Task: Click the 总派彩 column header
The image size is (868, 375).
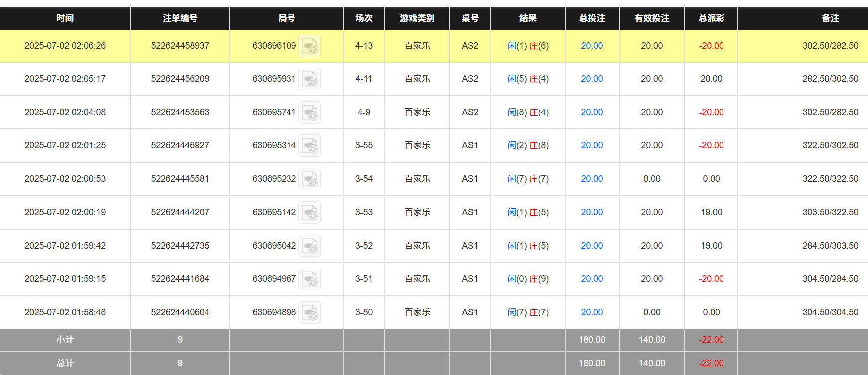Action: point(711,18)
